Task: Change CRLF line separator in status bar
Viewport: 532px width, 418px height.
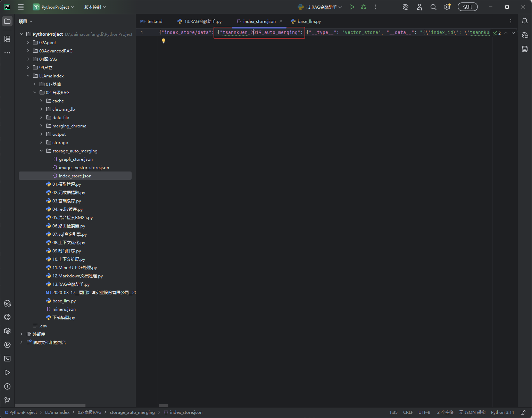Action: (408, 412)
